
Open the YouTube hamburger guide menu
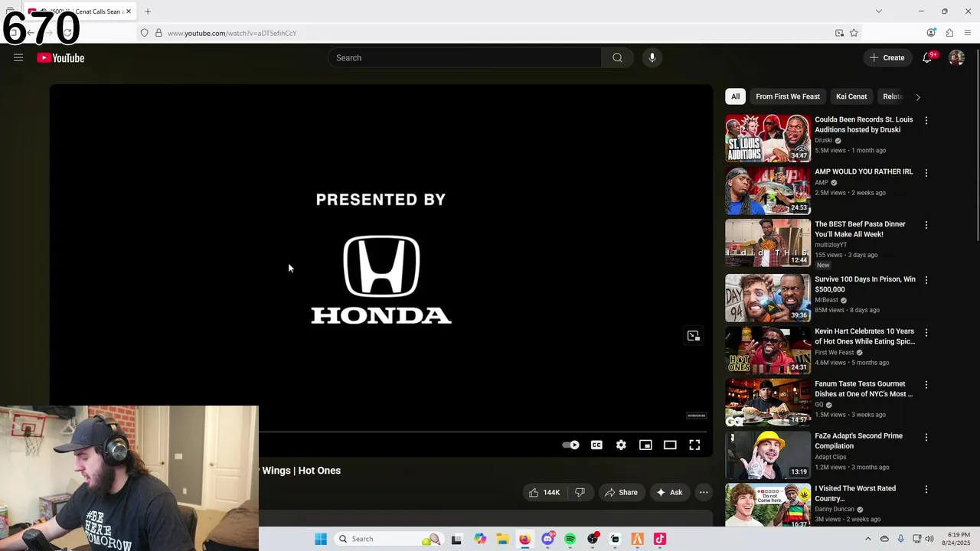18,57
